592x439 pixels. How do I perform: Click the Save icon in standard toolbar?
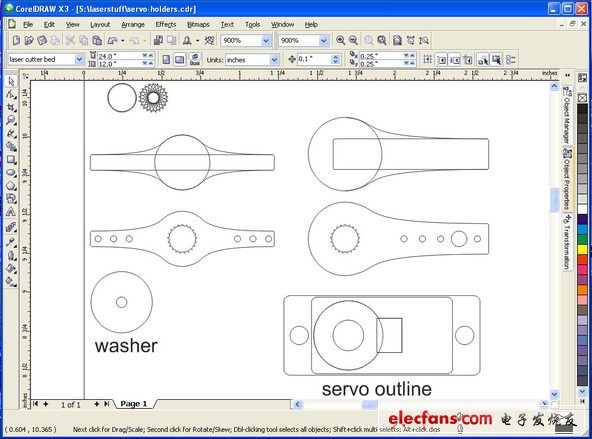[42, 40]
